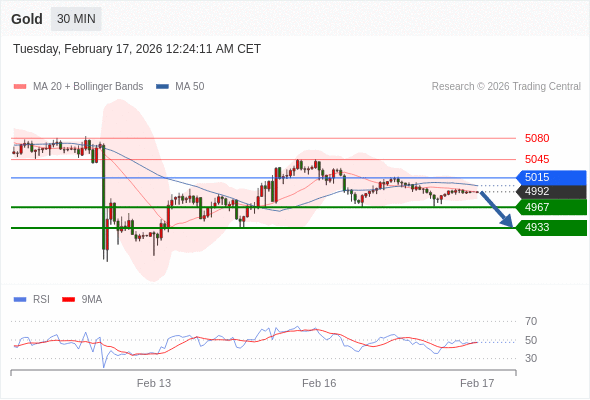Click the dark 4992 current price tag
The width and height of the screenshot is (590, 400).
pyautogui.click(x=551, y=192)
